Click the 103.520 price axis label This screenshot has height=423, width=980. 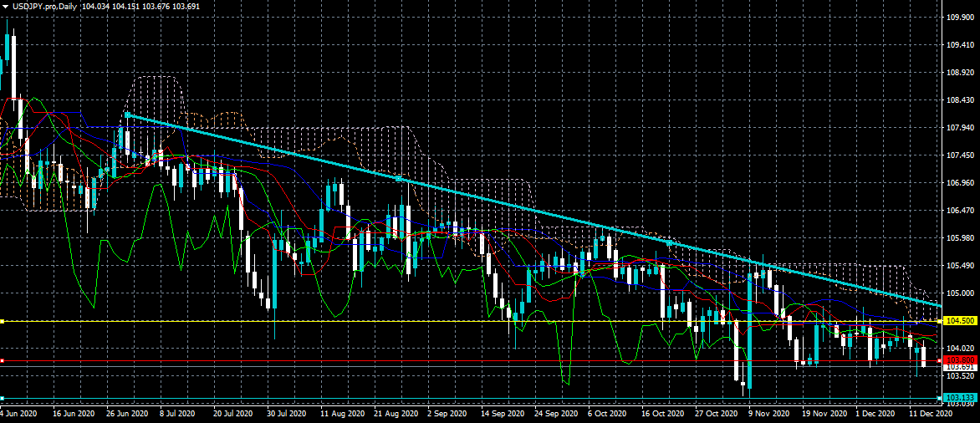959,376
